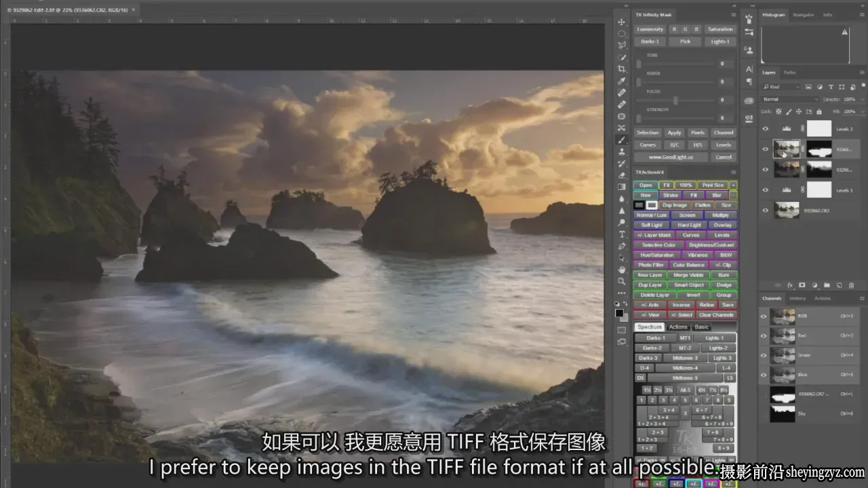Open the Creative Cloud Libraries panel icon

(x=749, y=100)
